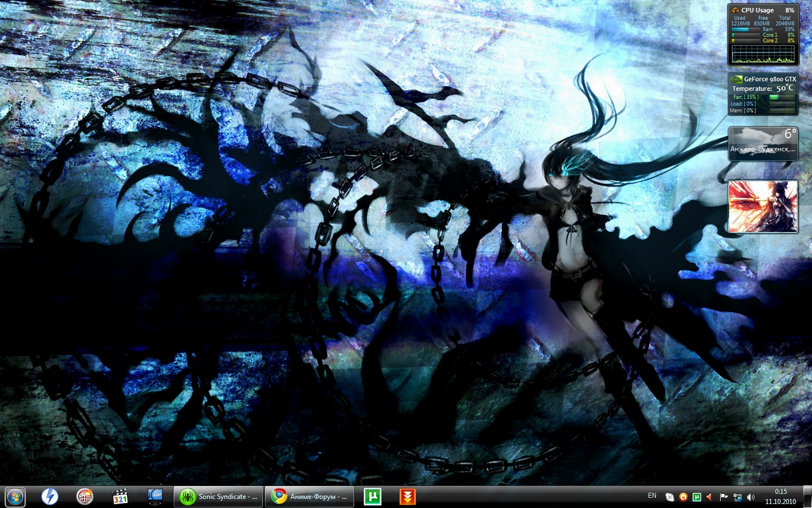Click the orange speaker tray icon
Viewport: 812px width, 508px height.
point(709,497)
